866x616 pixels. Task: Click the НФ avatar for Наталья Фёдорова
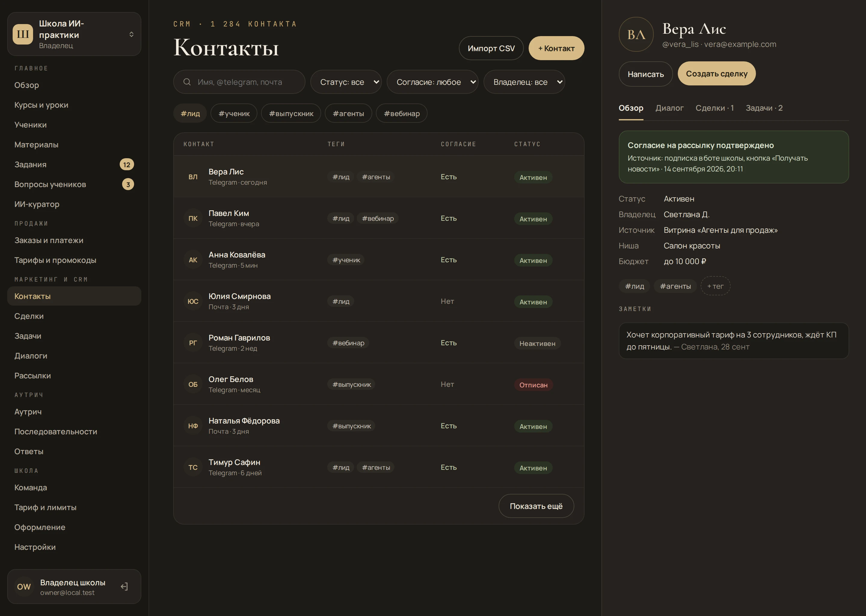point(193,426)
